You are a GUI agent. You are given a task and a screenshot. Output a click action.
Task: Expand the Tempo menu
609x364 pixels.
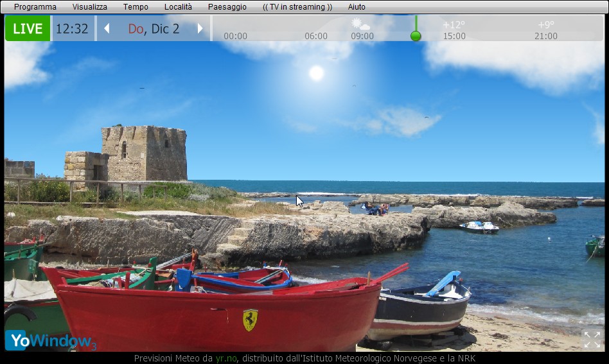pos(136,7)
